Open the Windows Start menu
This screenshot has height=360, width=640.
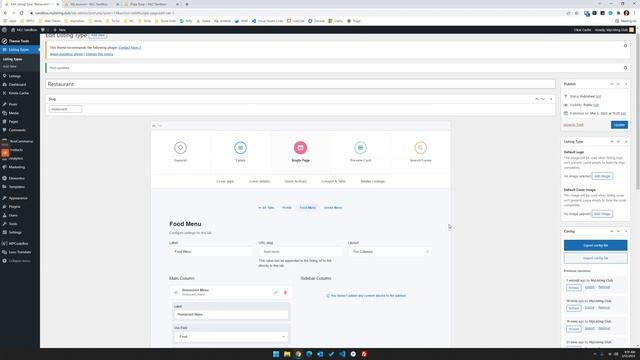click(276, 354)
